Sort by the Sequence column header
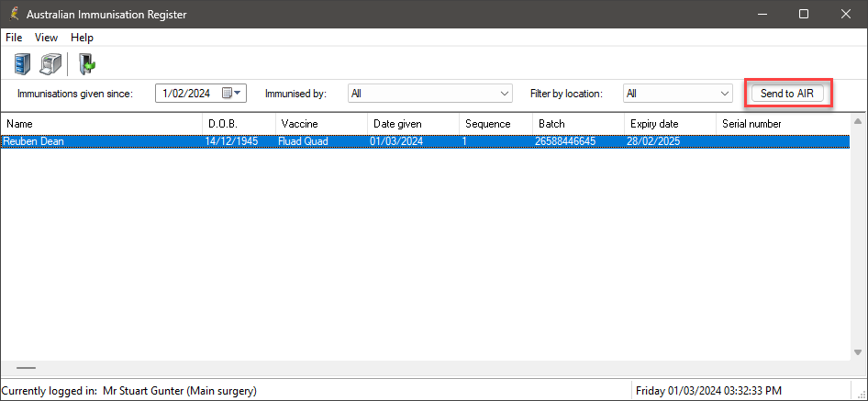Image resolution: width=868 pixels, height=401 pixels. tap(496, 124)
